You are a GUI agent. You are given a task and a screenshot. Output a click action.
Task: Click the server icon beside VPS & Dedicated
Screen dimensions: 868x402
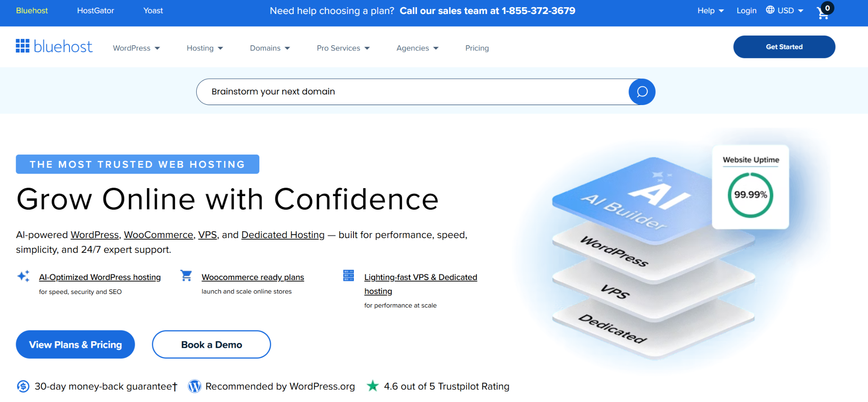click(348, 275)
